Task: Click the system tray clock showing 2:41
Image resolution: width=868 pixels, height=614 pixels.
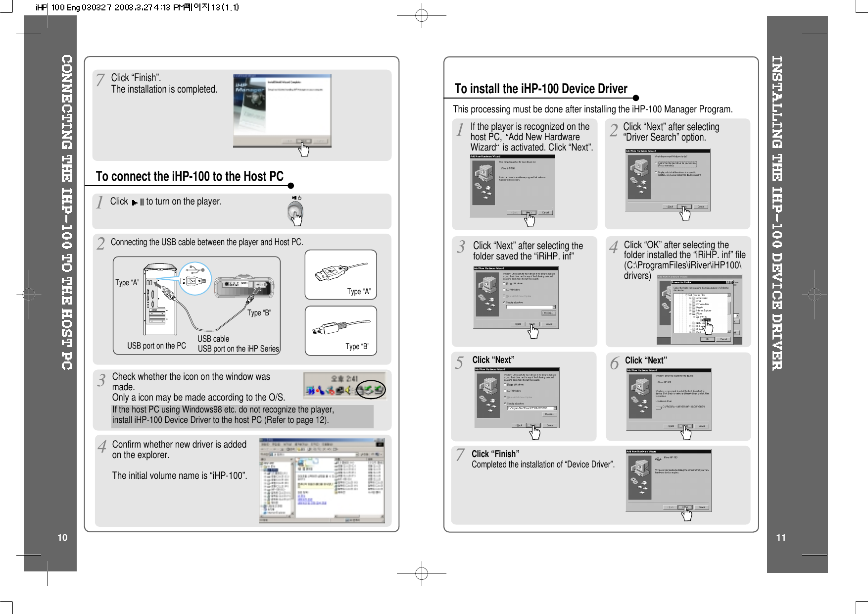Action: [344, 379]
